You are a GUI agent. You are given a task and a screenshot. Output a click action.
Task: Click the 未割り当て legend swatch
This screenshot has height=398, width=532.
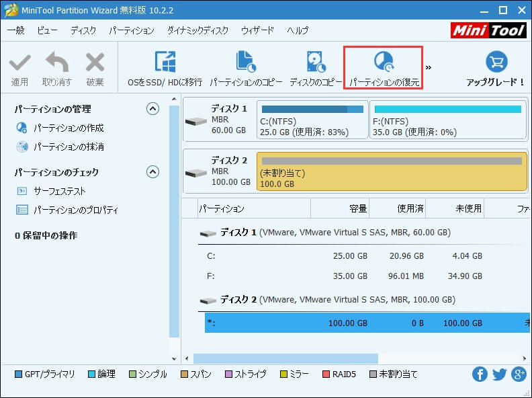pos(373,374)
